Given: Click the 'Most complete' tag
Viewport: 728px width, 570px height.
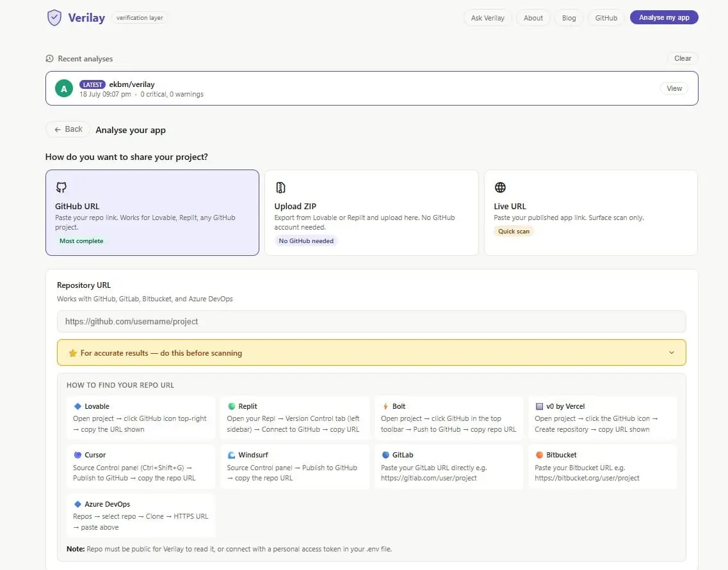Looking at the screenshot, I should click(x=81, y=241).
